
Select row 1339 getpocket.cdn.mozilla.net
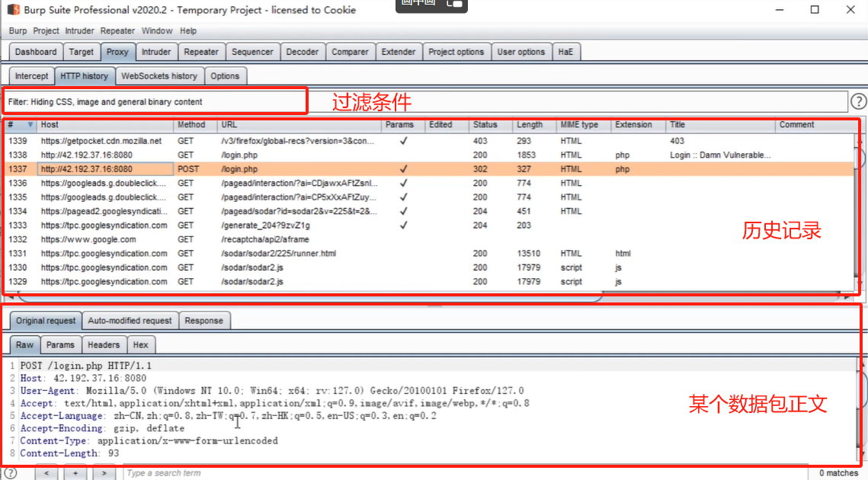[429, 141]
